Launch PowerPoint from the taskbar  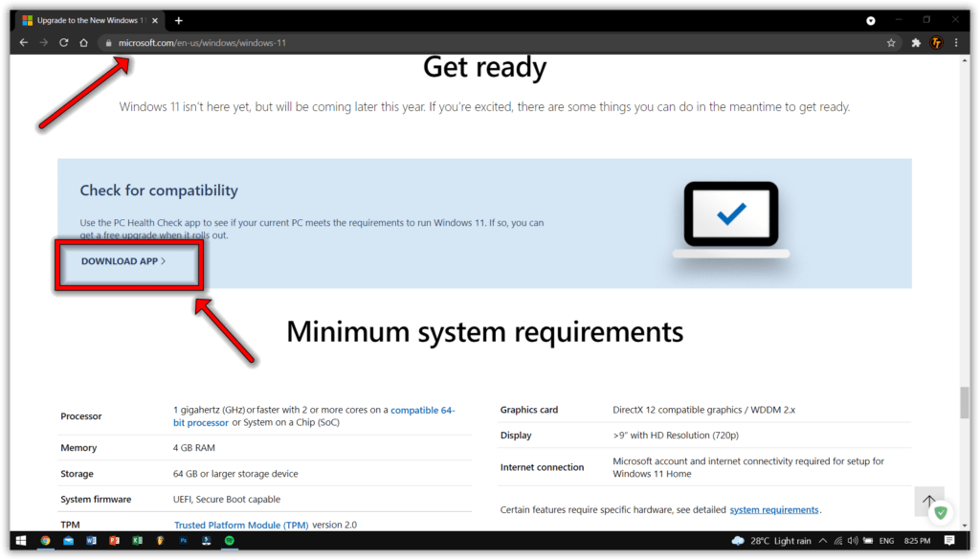click(115, 541)
